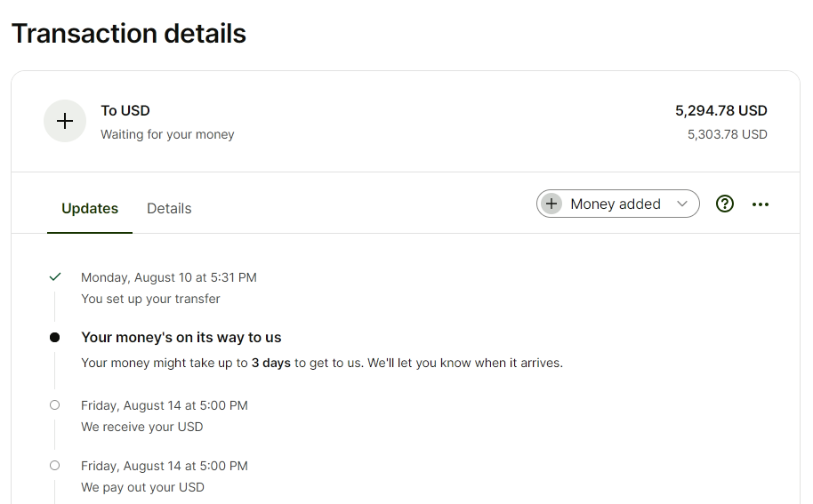This screenshot has width=813, height=504.
Task: Click the empty circle beside We receive your USD
Action: click(54, 405)
